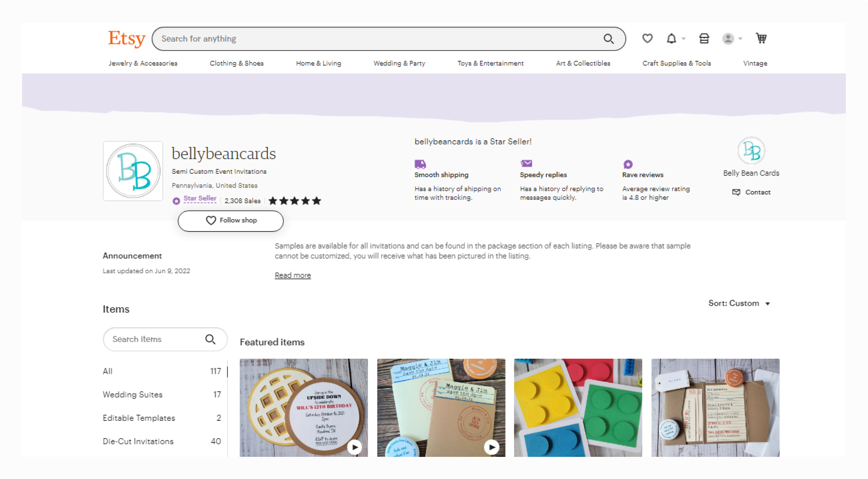Click Speedy replies envelope icon
Screen dimensions: 868x479
[526, 163]
